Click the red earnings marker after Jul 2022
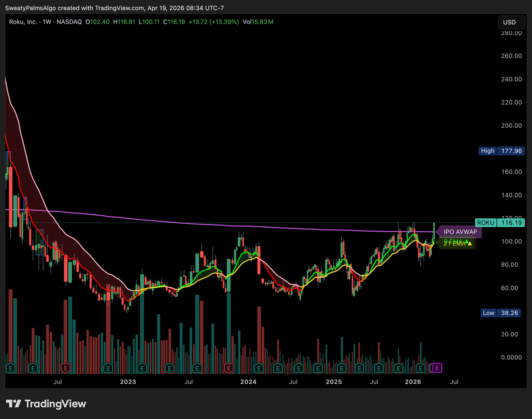532x419 pixels. pos(66,368)
